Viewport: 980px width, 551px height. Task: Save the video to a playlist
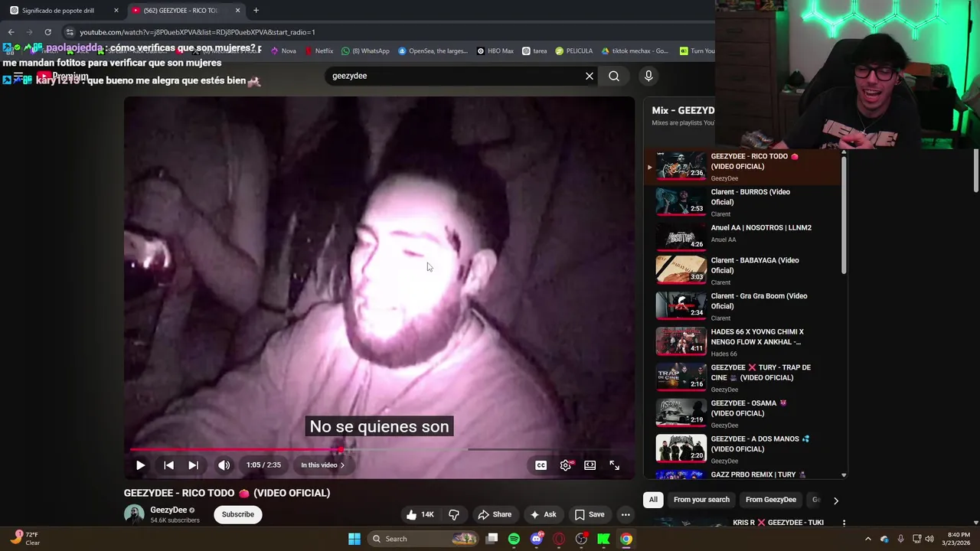click(590, 514)
